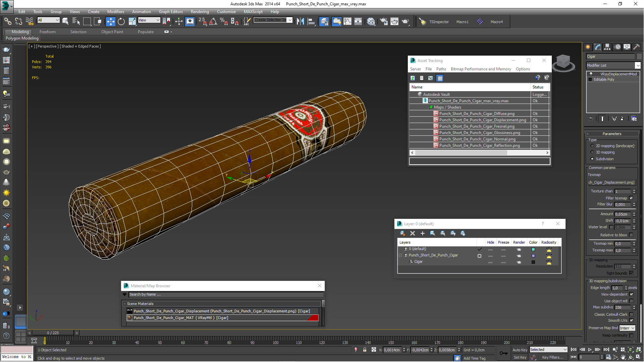644x362 pixels.
Task: Click the Texmap Cigar_Displacement.png button
Action: pyautogui.click(x=611, y=182)
